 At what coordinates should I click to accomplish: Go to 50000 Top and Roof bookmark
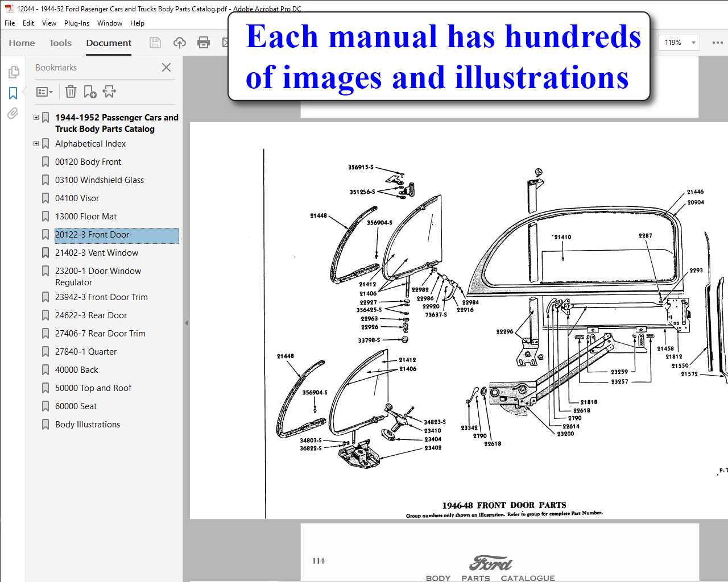93,388
